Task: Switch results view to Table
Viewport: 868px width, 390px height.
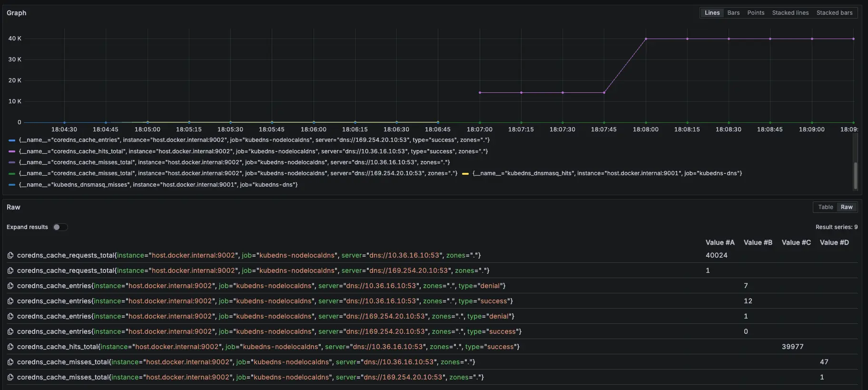Action: pyautogui.click(x=825, y=207)
